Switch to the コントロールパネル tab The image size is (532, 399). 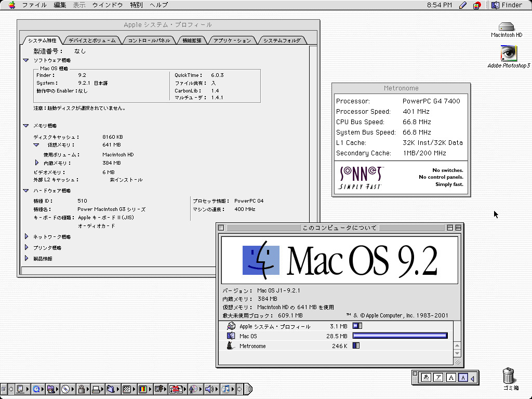[x=149, y=41]
